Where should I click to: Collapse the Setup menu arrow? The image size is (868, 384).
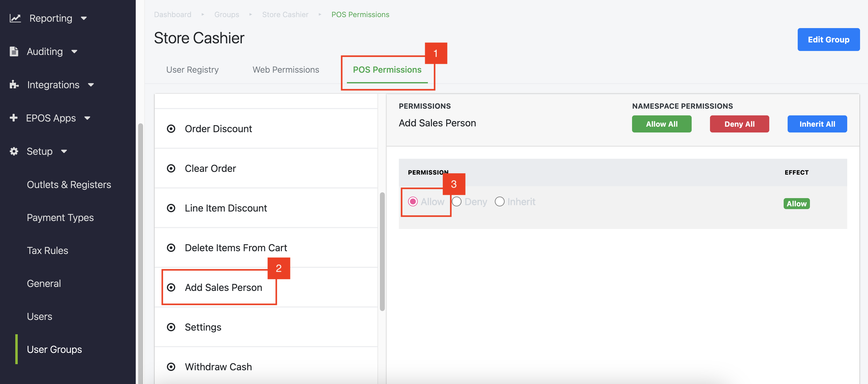click(64, 151)
